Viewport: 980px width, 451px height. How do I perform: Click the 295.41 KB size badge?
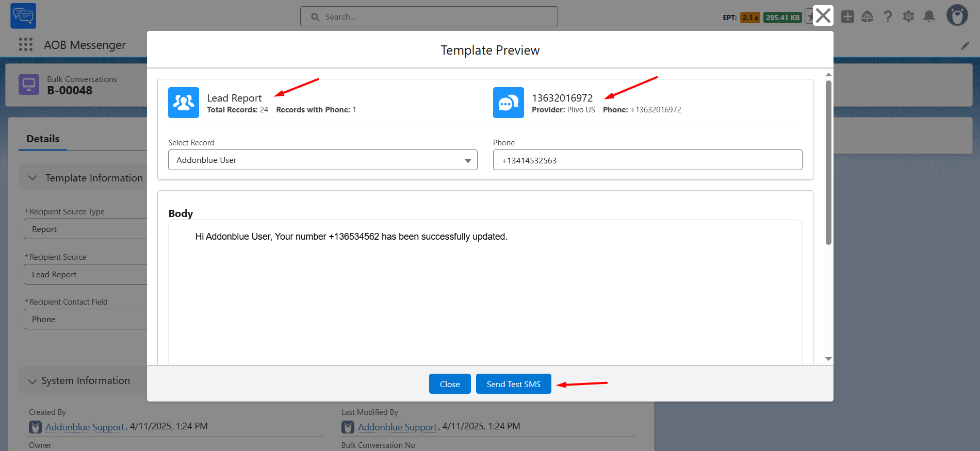[782, 18]
